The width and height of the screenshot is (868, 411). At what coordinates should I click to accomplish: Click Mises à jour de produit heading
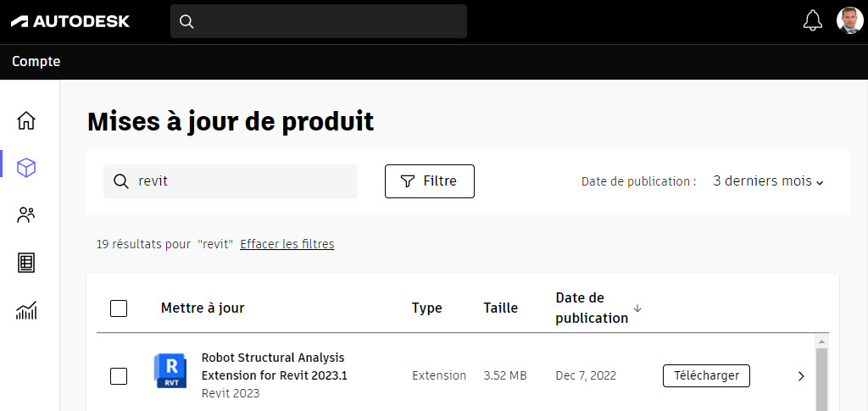pyautogui.click(x=231, y=122)
